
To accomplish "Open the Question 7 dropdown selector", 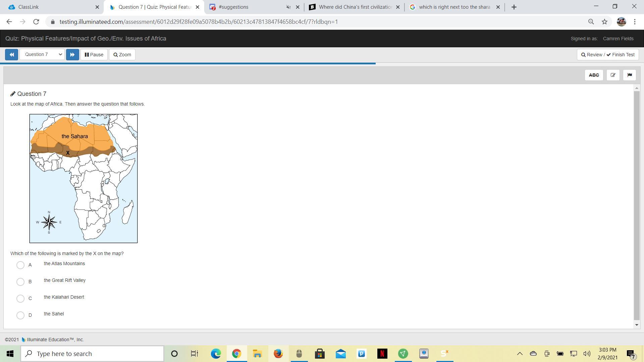I will [x=42, y=55].
